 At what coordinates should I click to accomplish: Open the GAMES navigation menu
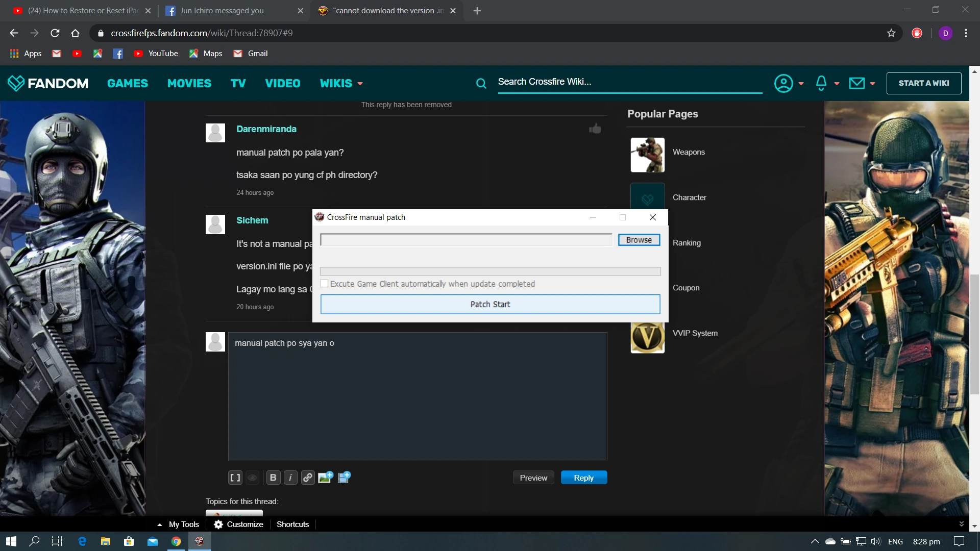tap(128, 83)
